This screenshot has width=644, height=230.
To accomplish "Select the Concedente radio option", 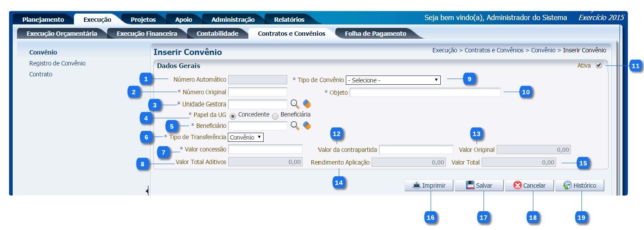I will (x=233, y=116).
